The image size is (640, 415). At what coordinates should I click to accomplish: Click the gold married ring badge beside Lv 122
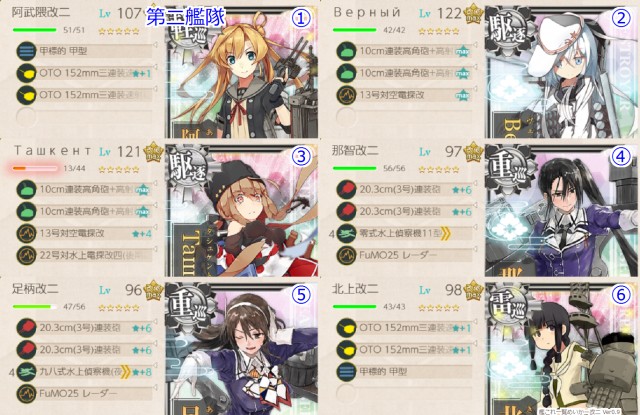tap(473, 13)
